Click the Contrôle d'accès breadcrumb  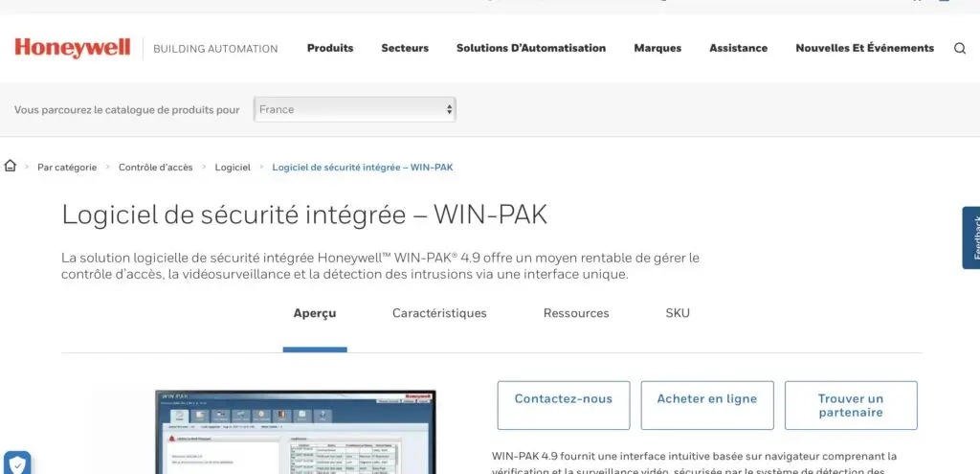coord(156,167)
